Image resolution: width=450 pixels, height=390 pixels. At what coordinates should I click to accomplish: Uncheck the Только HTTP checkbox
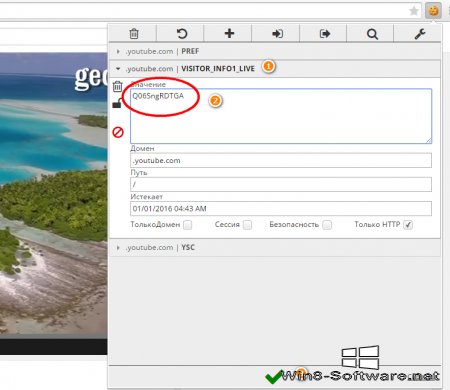point(408,225)
